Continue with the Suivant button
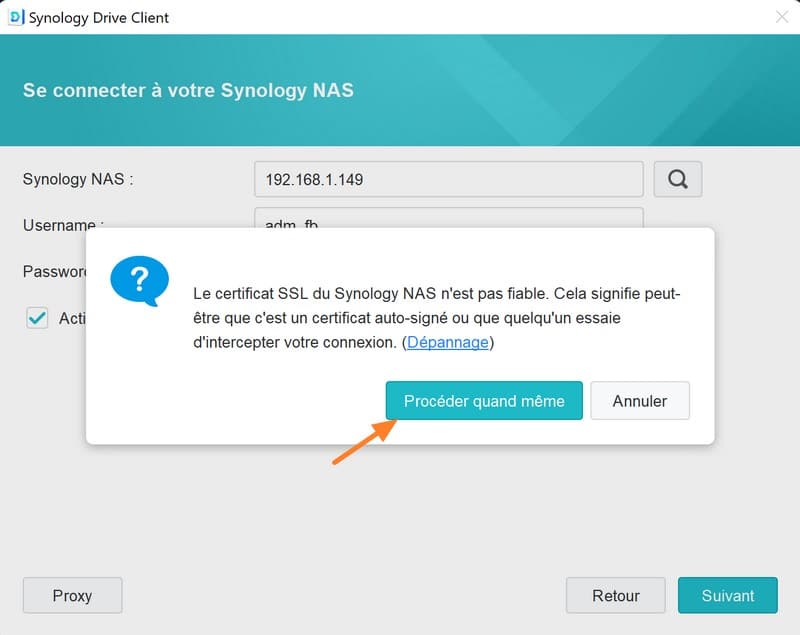800x635 pixels. click(728, 595)
